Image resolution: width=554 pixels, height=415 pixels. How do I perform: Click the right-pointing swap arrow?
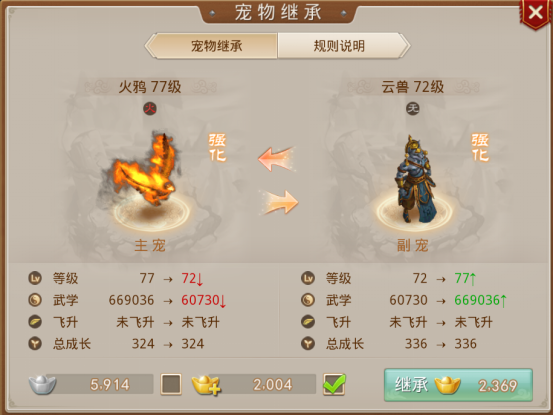pyautogui.click(x=279, y=202)
